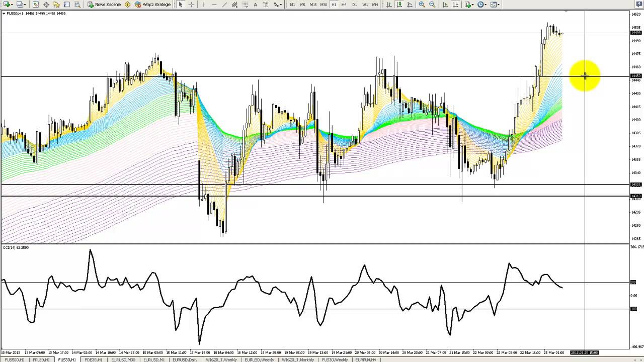Switch chart to line chart mode

coord(410,5)
